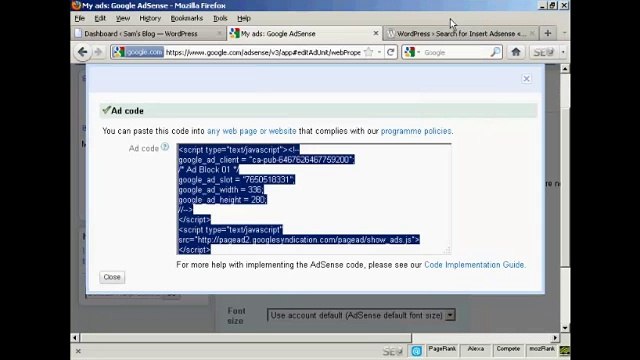Close the Dashboard Sam's Blog tab

(219, 33)
